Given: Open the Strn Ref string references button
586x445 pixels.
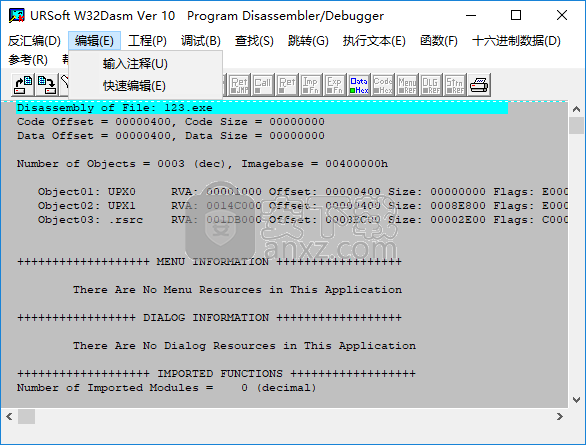Looking at the screenshot, I should pos(454,85).
